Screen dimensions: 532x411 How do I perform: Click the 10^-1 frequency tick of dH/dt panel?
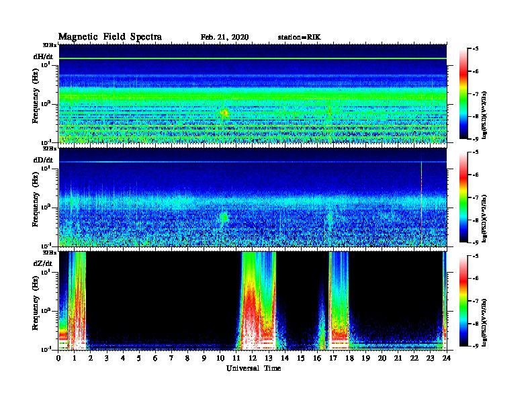46,142
